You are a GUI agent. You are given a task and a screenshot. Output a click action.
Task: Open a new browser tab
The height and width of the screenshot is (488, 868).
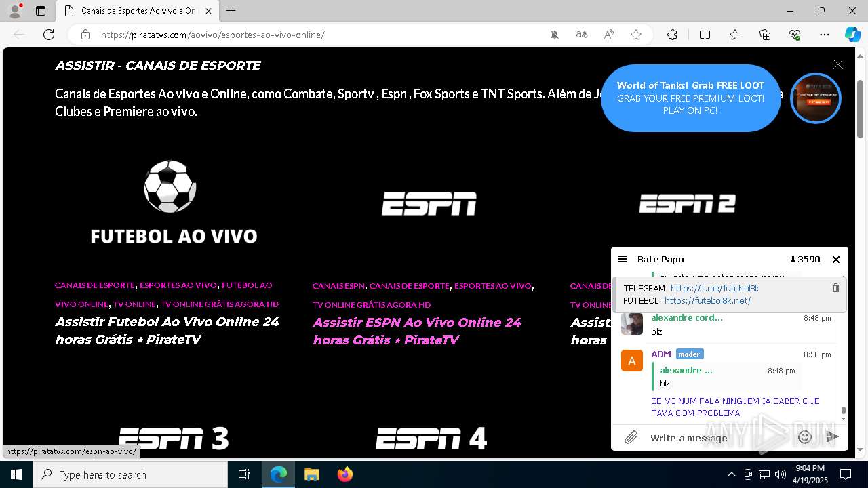[231, 11]
